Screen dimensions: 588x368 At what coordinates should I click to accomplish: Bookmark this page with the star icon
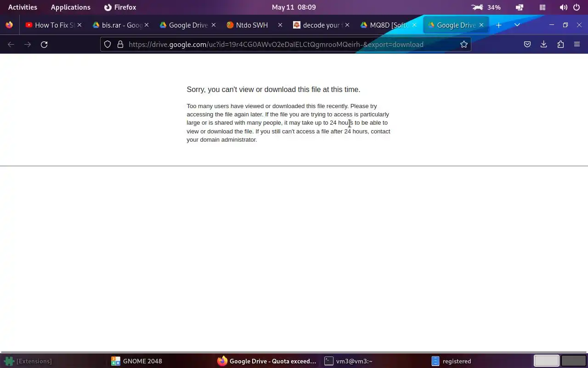point(464,45)
